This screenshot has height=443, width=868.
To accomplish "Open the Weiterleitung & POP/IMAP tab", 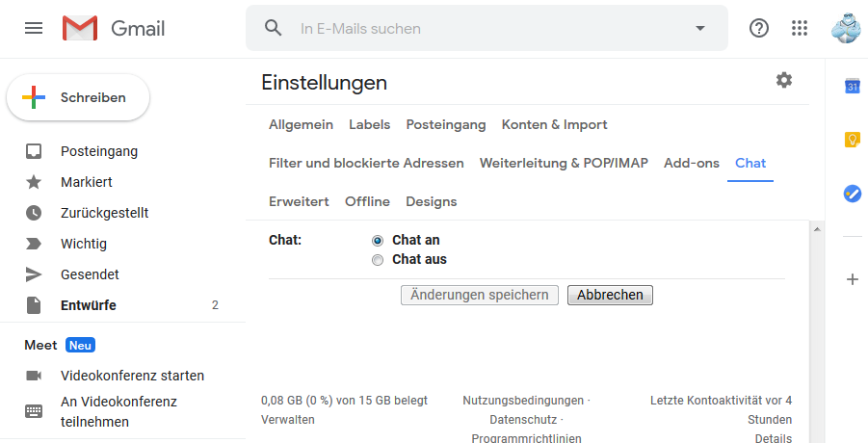I will [564, 163].
